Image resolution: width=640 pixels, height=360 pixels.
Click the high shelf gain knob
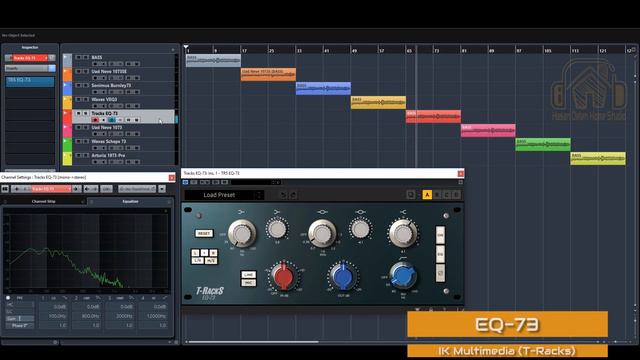403,233
